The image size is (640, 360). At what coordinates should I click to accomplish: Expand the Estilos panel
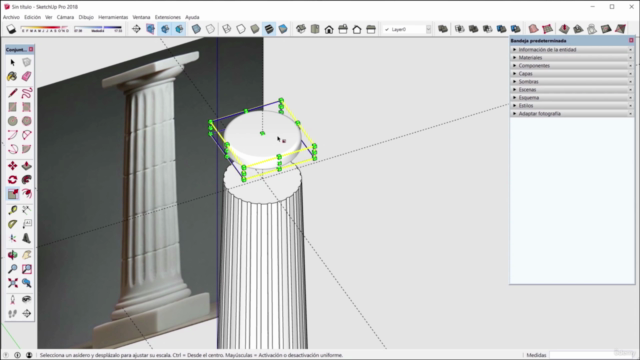(572, 105)
